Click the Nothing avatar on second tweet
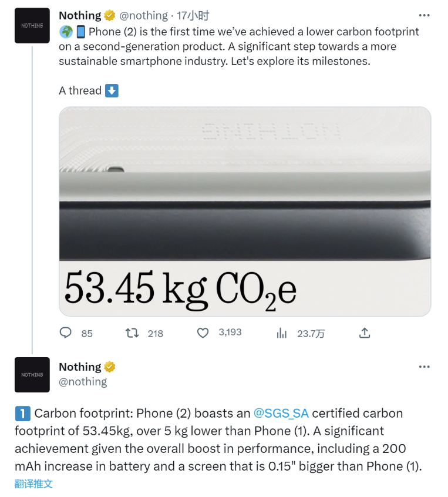 point(32,375)
